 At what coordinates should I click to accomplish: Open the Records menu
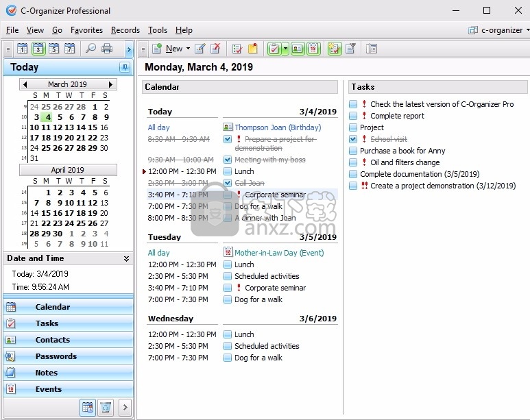pyautogui.click(x=125, y=30)
